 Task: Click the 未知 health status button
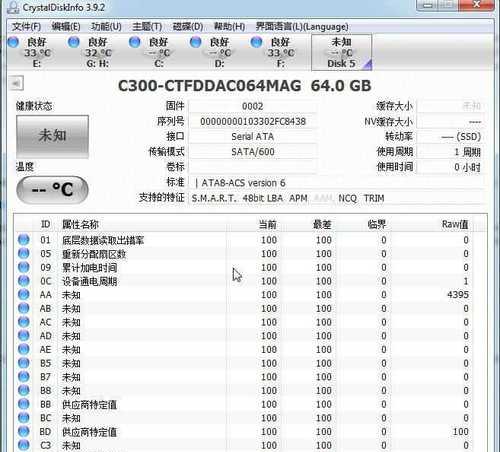pyautogui.click(x=52, y=136)
